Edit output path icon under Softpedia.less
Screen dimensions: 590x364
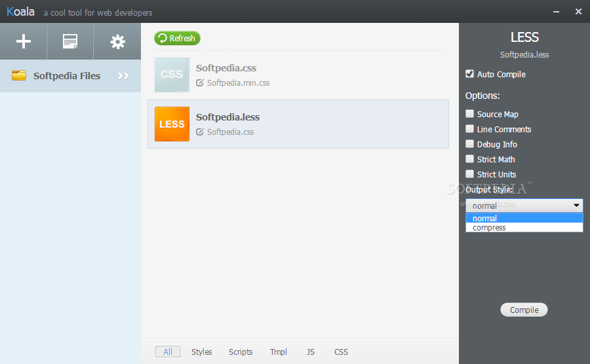(x=200, y=132)
